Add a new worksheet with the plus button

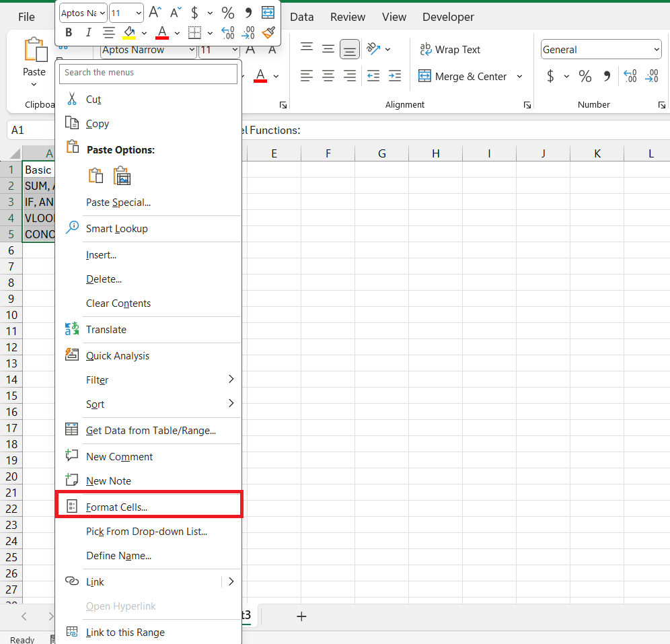[x=301, y=616]
